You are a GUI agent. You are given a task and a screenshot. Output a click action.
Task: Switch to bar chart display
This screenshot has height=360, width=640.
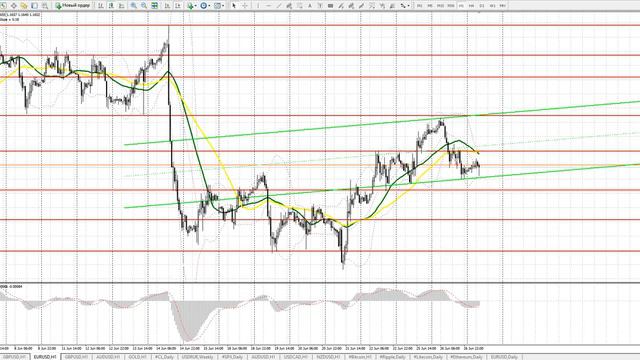100,6
